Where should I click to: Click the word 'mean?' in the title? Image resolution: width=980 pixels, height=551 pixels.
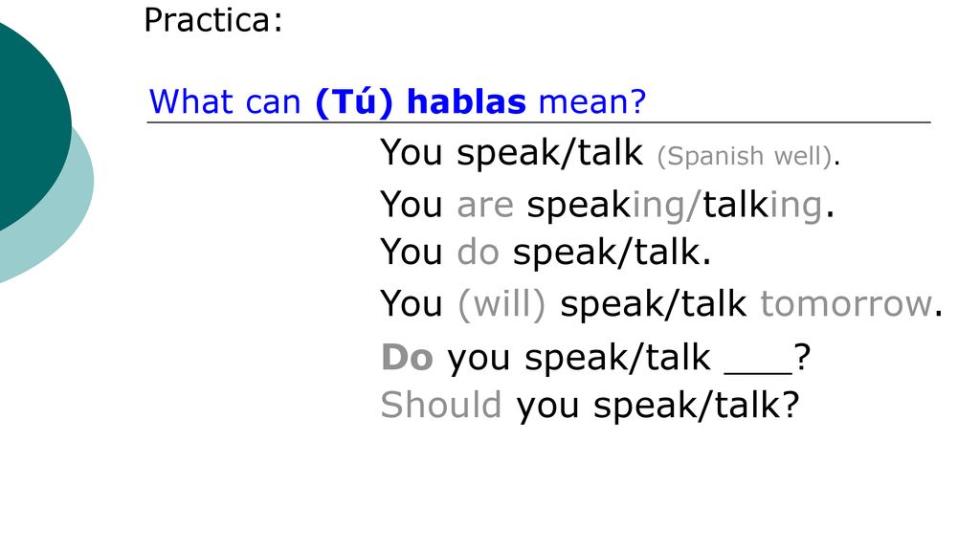point(591,101)
